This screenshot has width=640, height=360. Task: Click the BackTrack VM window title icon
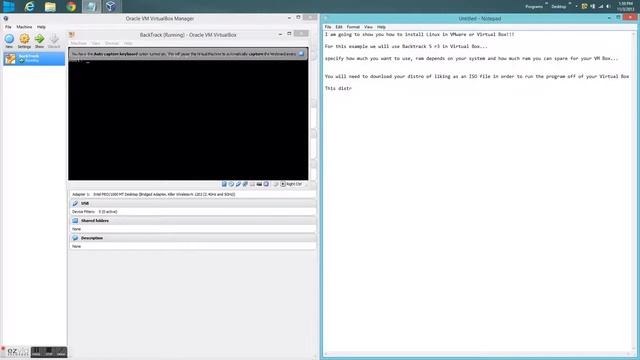[x=71, y=35]
